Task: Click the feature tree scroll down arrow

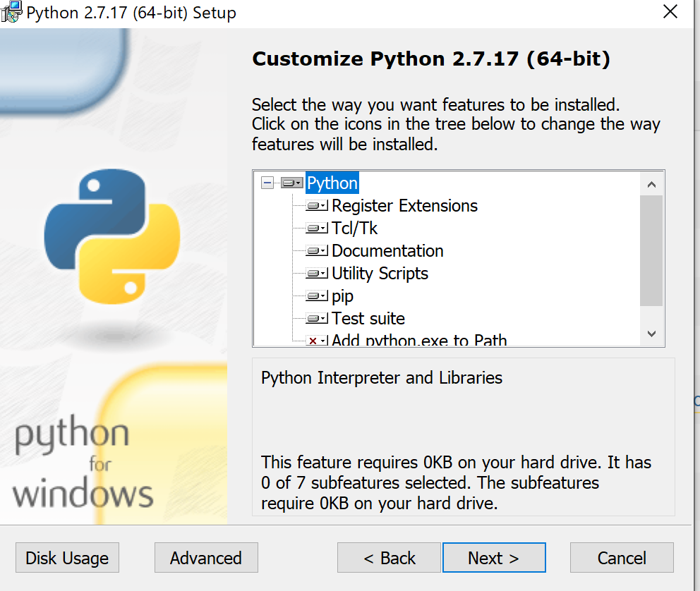Action: 651,334
